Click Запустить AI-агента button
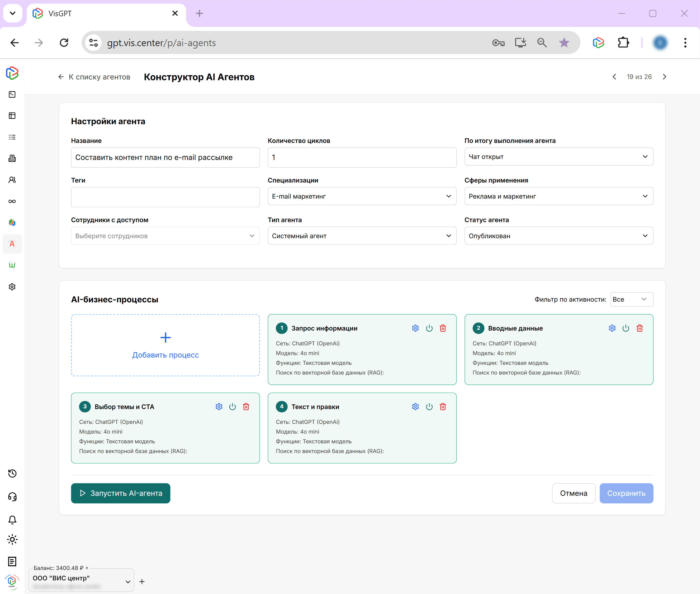This screenshot has height=594, width=700. tap(121, 493)
